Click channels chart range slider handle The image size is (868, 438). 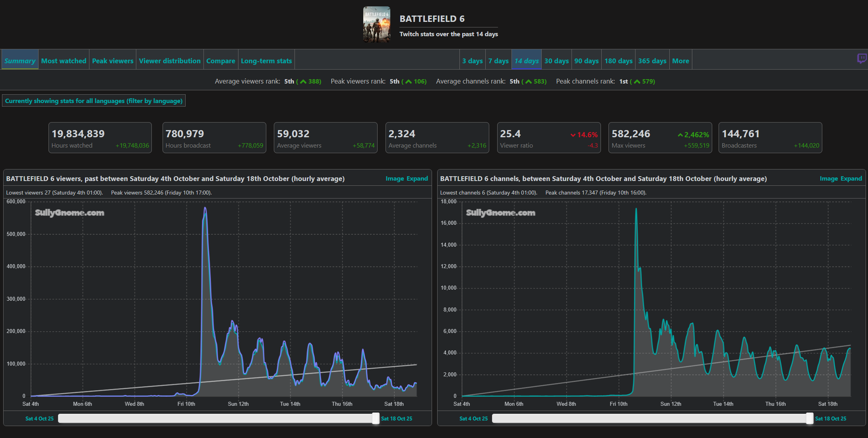point(809,419)
